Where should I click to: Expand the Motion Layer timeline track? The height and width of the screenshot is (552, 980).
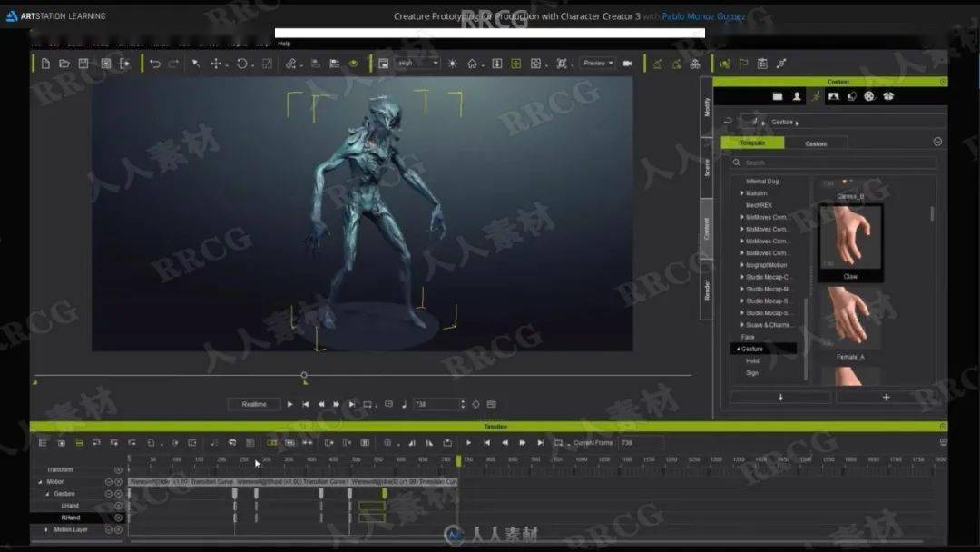click(x=47, y=529)
